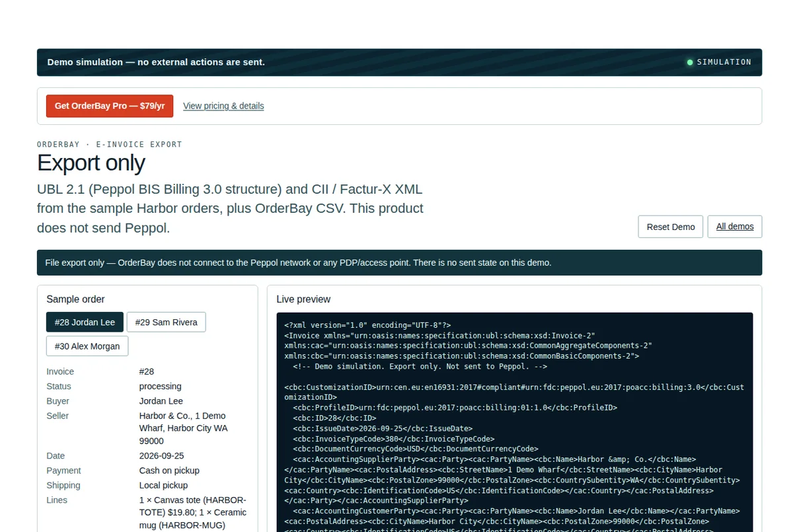Click the invoice value #28
The image size is (793, 532).
(147, 371)
